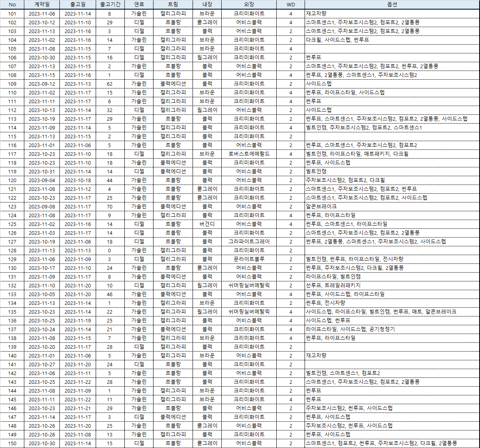Click options '다크휠, 사이드스텝, 썬루프'
This screenshot has width=480, height=448.
(x=337, y=40)
